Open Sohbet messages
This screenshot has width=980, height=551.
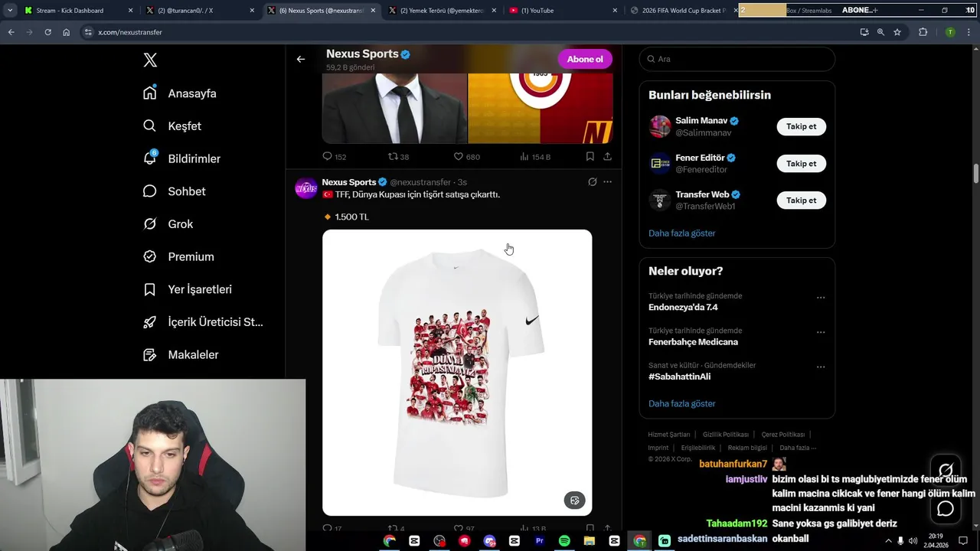[x=174, y=191]
